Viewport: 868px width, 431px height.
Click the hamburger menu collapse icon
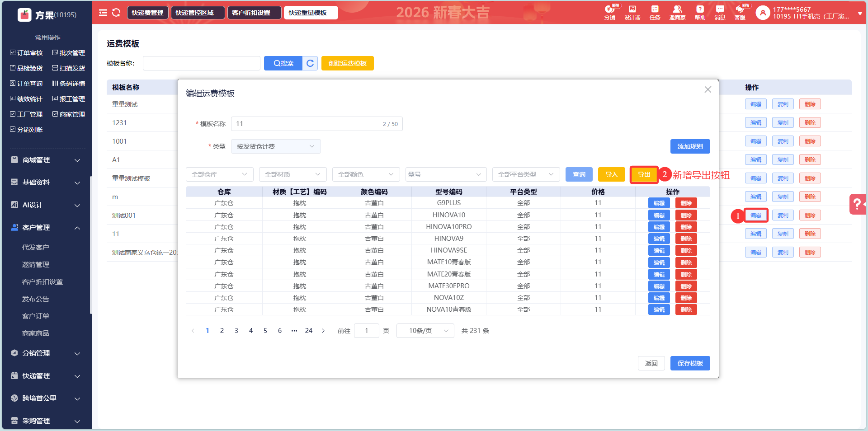tap(103, 13)
